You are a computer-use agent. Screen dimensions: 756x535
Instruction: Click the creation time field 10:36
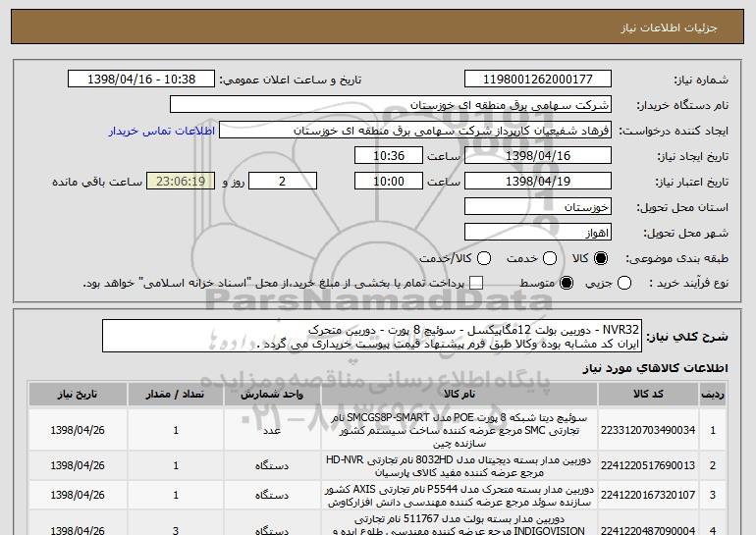389,156
